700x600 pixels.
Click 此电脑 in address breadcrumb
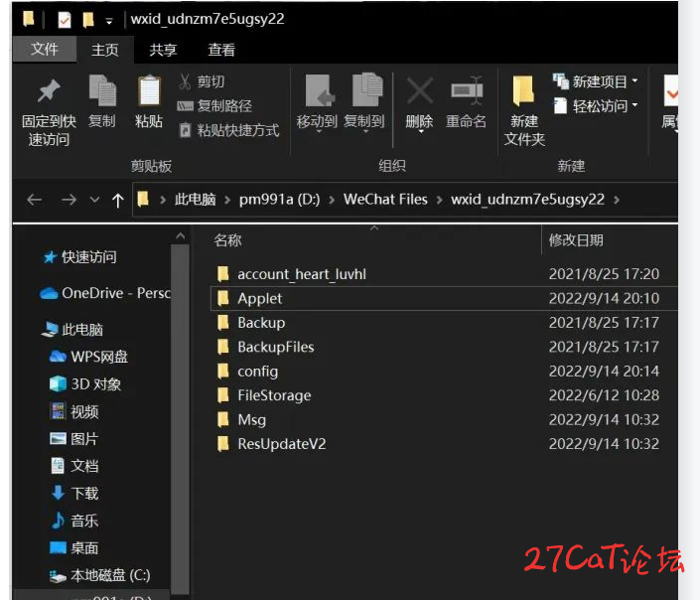(195, 200)
